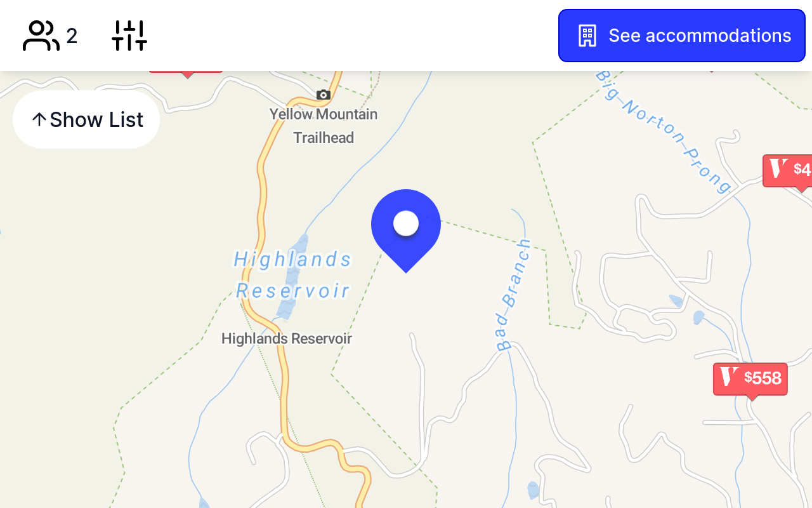Image resolution: width=812 pixels, height=508 pixels.
Task: Click the up arrow beside Show List
Action: [x=39, y=119]
